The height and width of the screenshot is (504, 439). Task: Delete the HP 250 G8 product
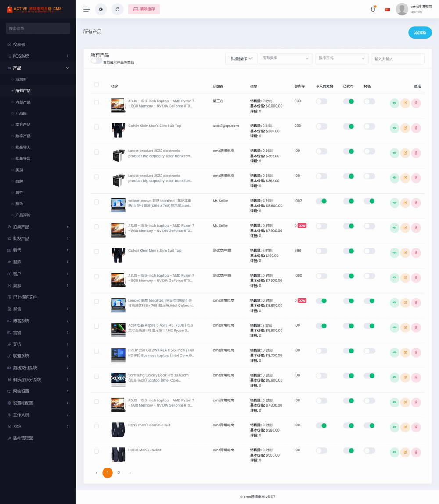pos(416,352)
